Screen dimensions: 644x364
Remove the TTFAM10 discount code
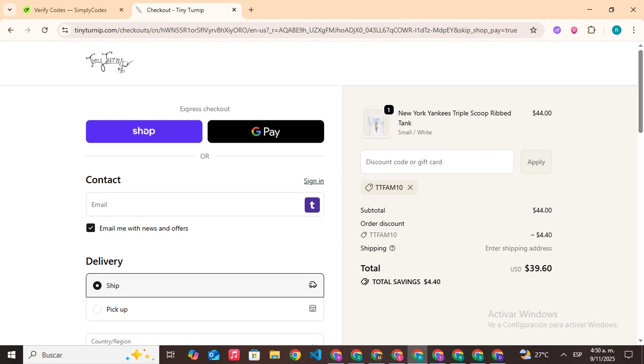click(x=410, y=187)
